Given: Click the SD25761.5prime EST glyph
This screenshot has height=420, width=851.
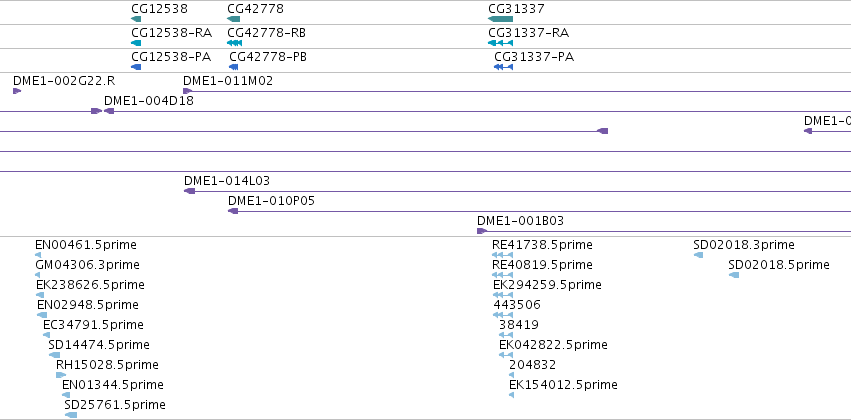Looking at the screenshot, I should click(x=71, y=415).
